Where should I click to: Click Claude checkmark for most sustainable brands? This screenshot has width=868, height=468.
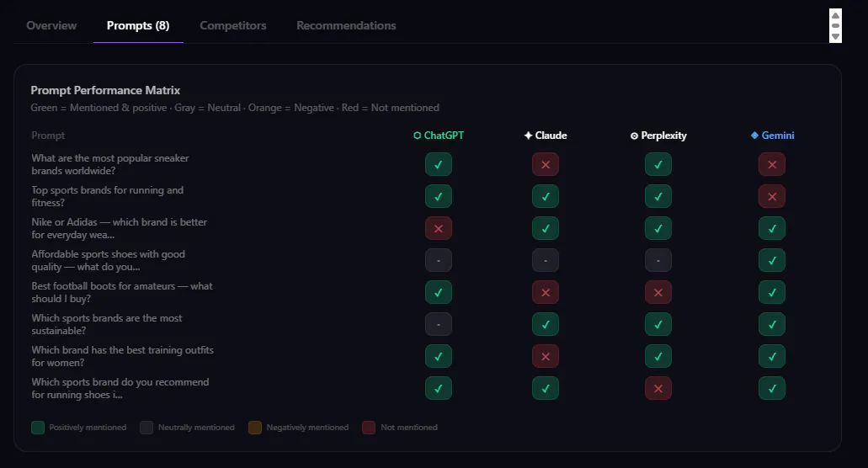(x=546, y=325)
